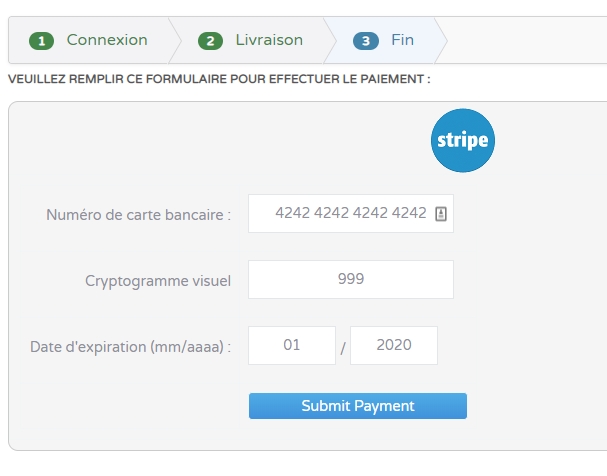607x476 pixels.
Task: Click the "Veuillez remplir ce formulaire" heading
Action: (x=219, y=78)
